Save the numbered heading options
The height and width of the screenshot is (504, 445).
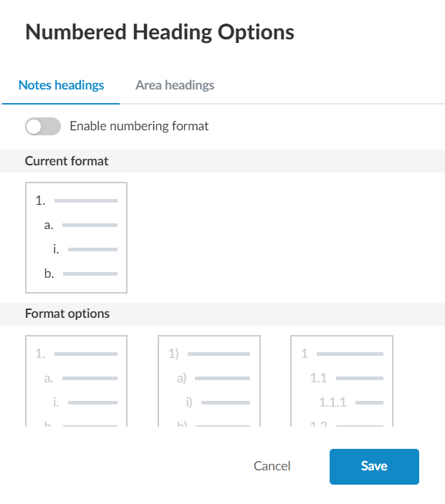click(373, 467)
